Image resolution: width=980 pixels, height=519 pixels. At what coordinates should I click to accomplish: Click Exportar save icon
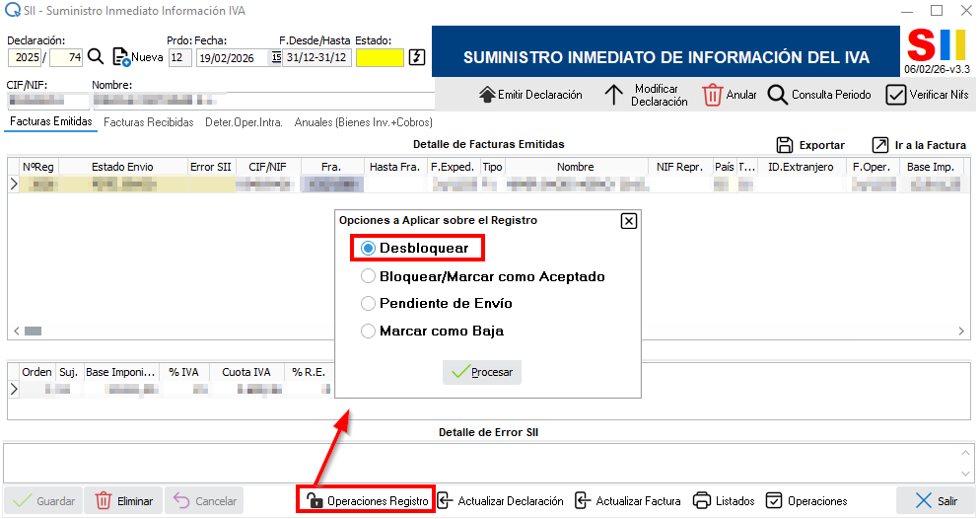pyautogui.click(x=785, y=145)
